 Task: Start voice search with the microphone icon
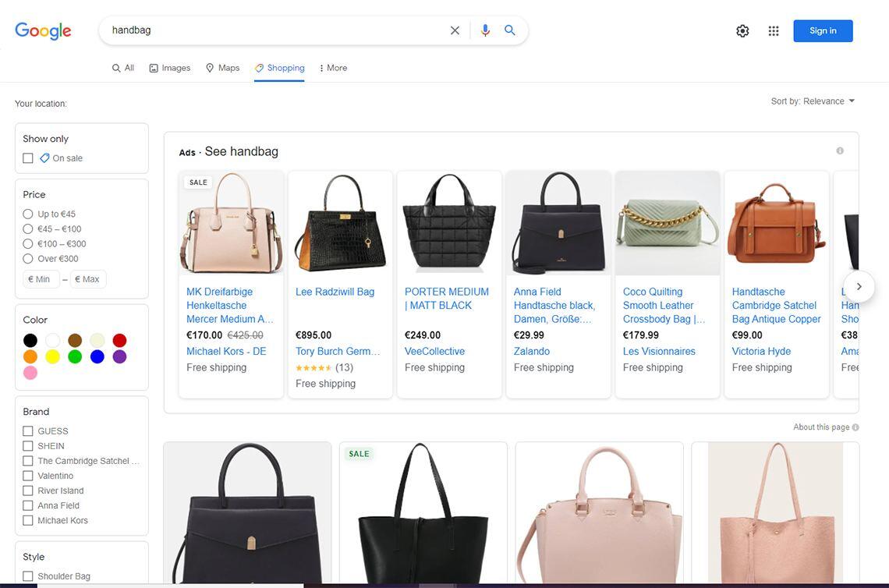coord(485,30)
